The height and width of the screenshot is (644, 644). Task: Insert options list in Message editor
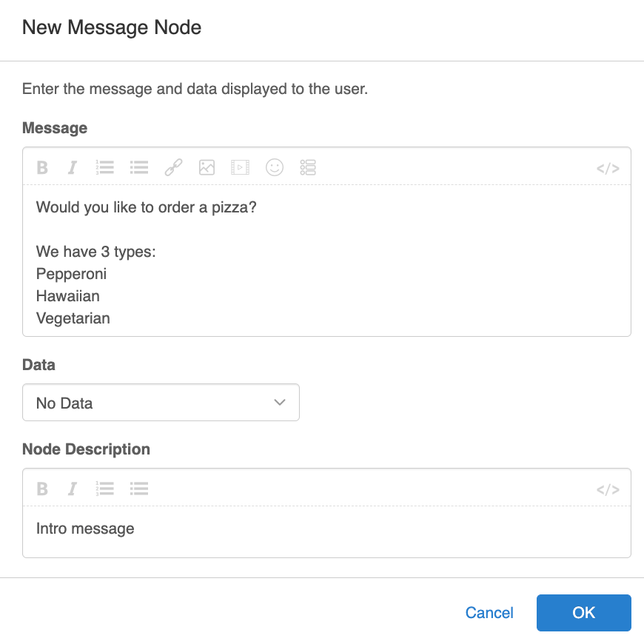pos(308,167)
